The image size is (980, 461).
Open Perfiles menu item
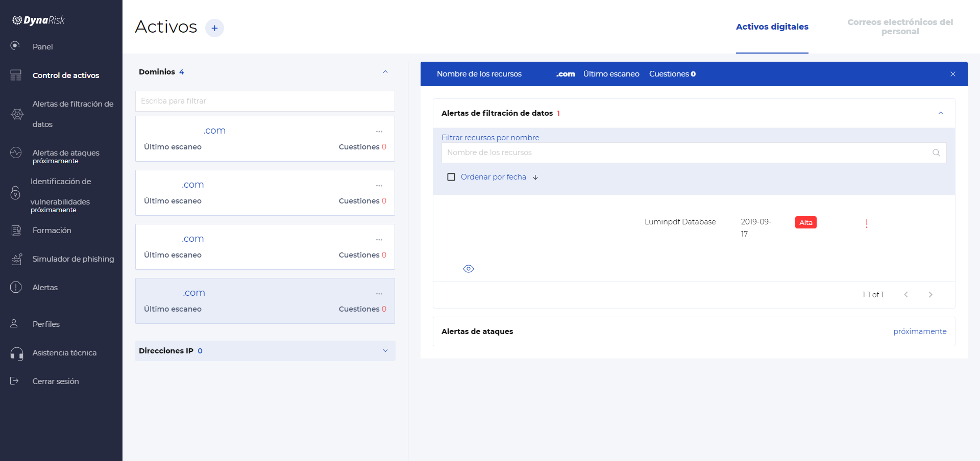pos(46,324)
